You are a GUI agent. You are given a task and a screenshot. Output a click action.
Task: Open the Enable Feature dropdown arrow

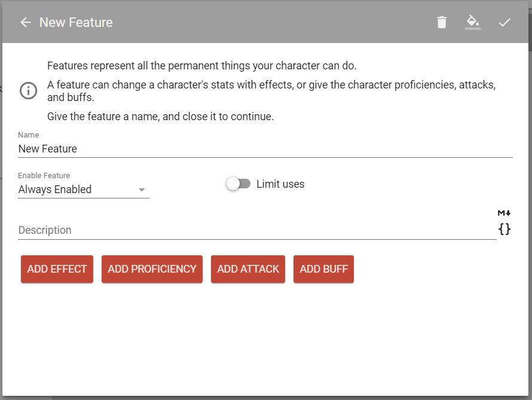(142, 190)
